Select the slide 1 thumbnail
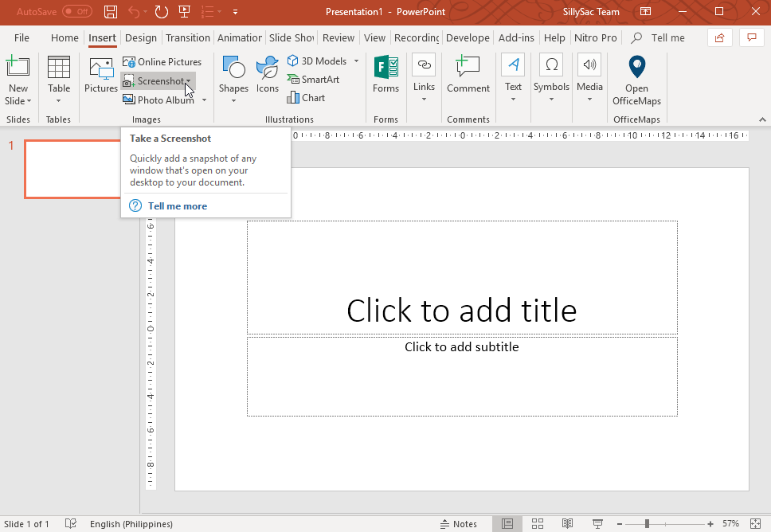The image size is (771, 532). tap(72, 168)
